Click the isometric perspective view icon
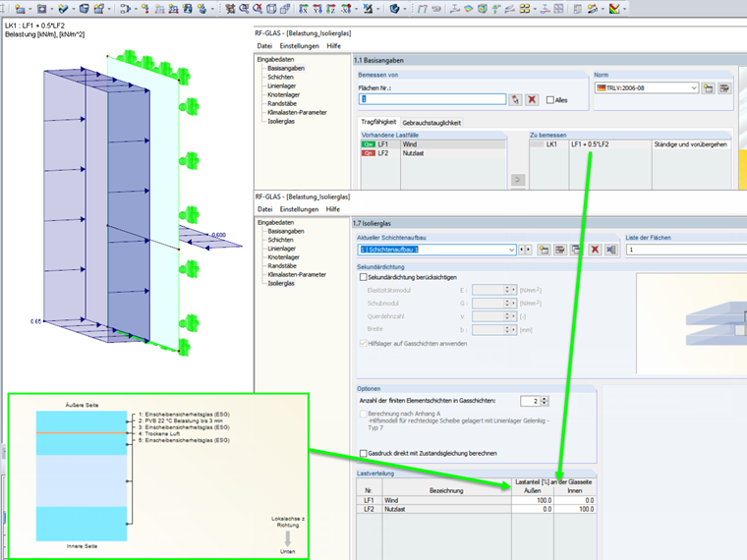Screen dimensions: 747x560 pyautogui.click(x=285, y=8)
